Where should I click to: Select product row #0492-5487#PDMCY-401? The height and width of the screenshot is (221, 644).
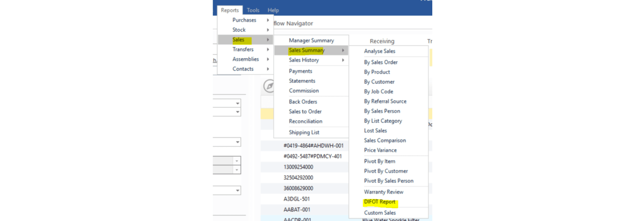[313, 156]
